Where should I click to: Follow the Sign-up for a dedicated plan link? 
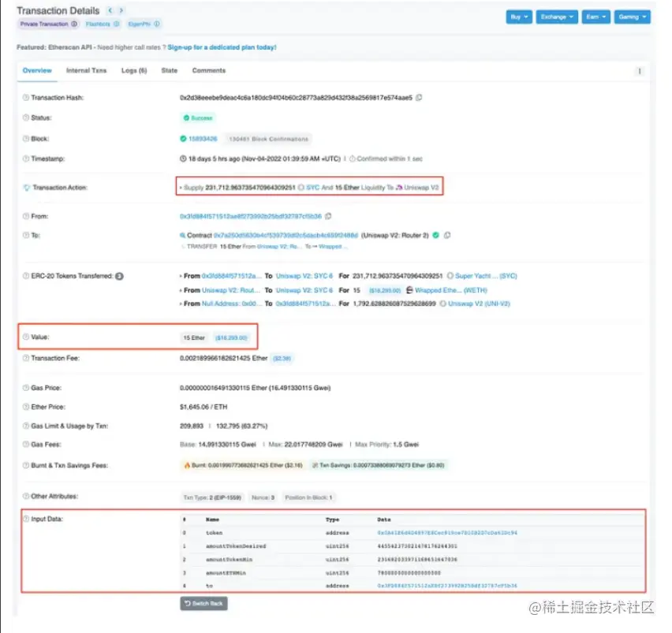point(222,47)
